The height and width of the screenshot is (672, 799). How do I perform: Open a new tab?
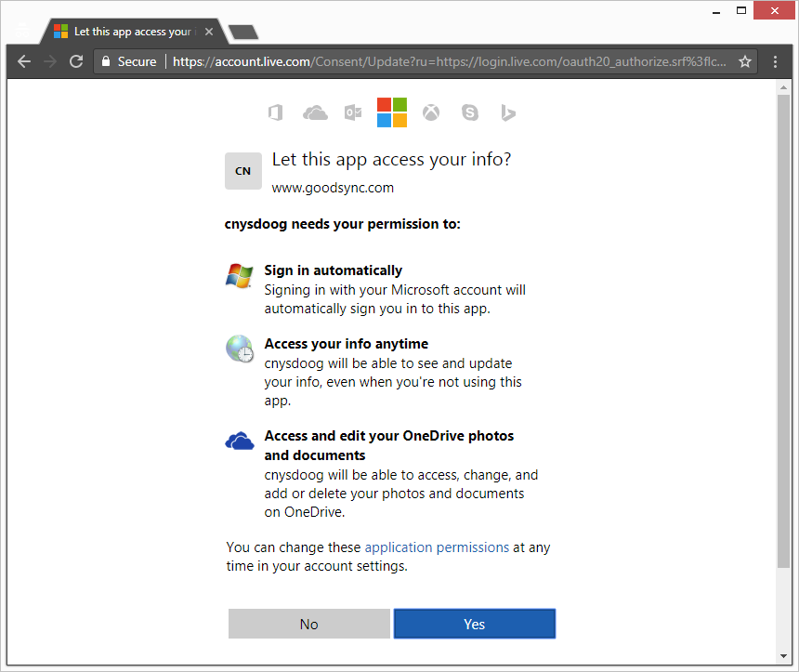[x=243, y=33]
